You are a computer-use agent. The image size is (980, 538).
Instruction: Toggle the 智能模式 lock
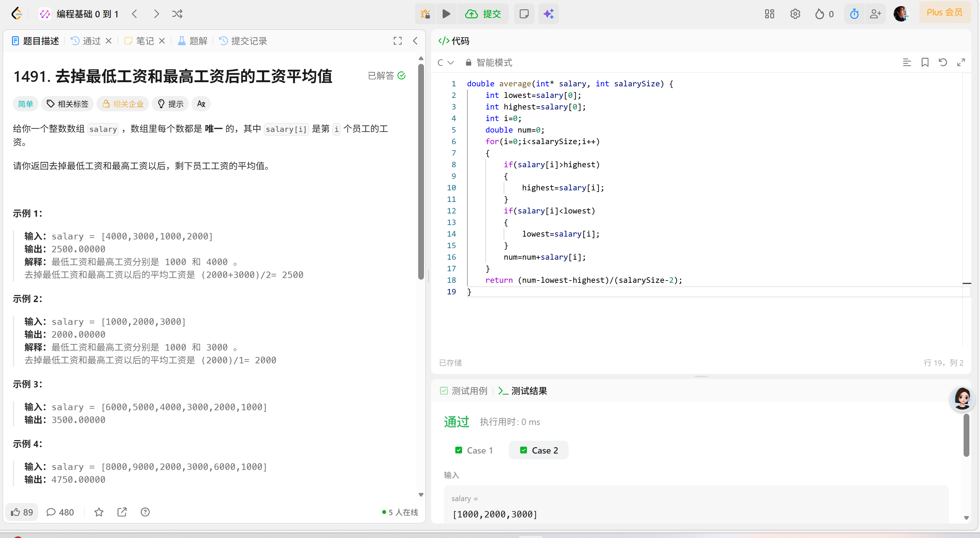pyautogui.click(x=468, y=62)
